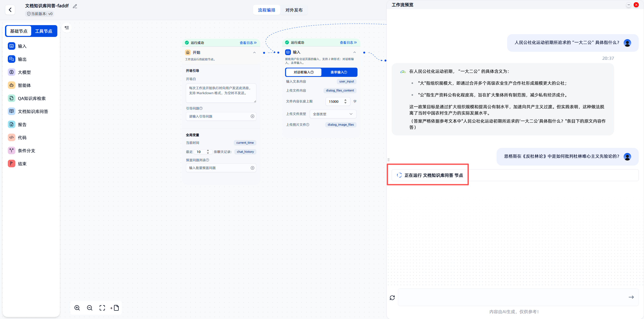Open the 上传文件类型 dropdown
The width and height of the screenshot is (644, 319).
coord(333,114)
